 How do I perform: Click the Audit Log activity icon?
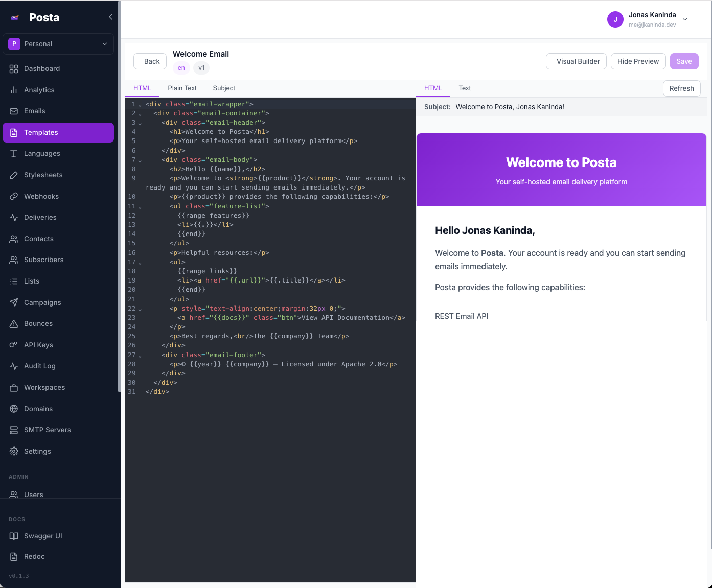click(x=14, y=366)
